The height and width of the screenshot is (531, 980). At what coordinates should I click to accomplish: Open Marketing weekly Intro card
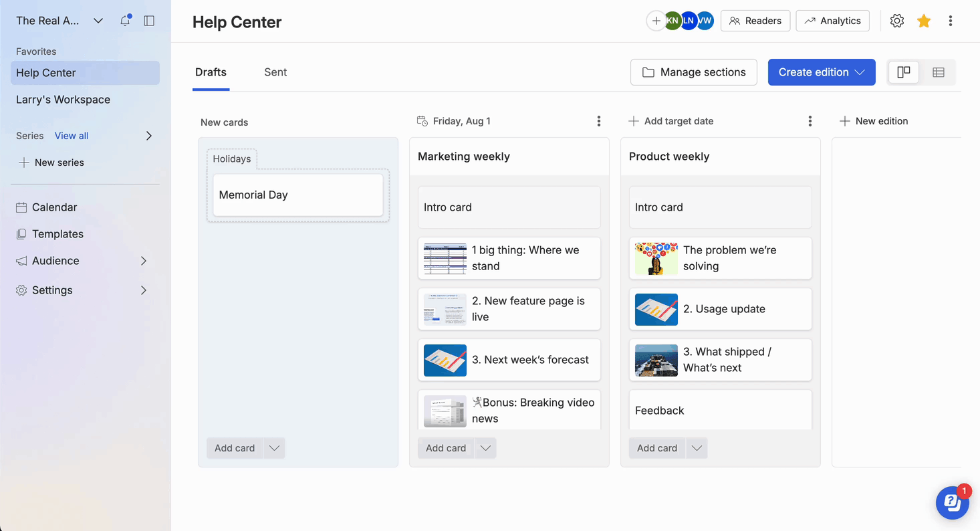point(509,207)
